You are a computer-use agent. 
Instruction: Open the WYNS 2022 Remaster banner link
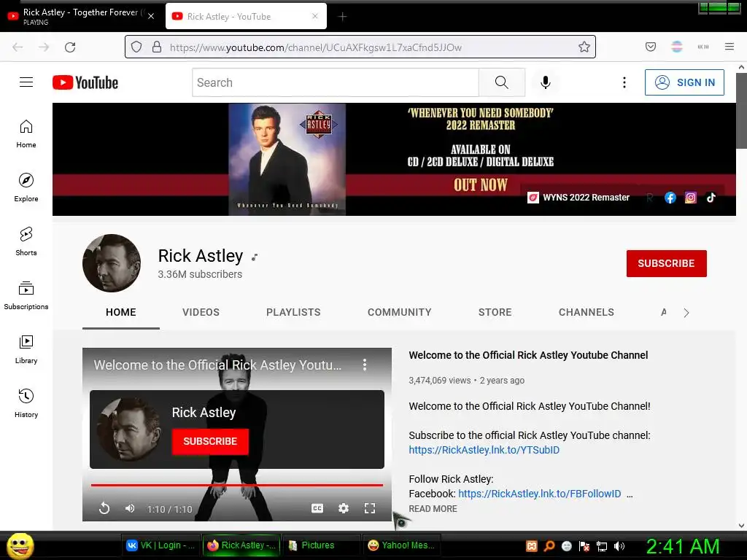pyautogui.click(x=578, y=198)
